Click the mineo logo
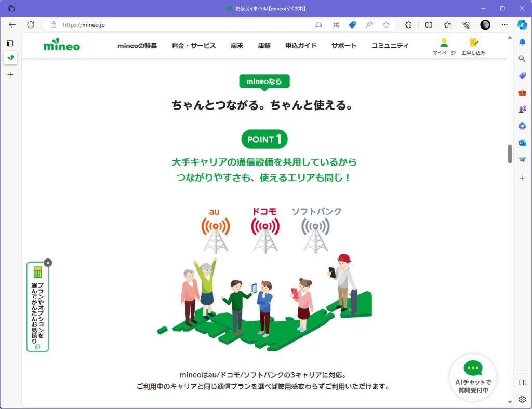532x409 pixels. (x=62, y=45)
